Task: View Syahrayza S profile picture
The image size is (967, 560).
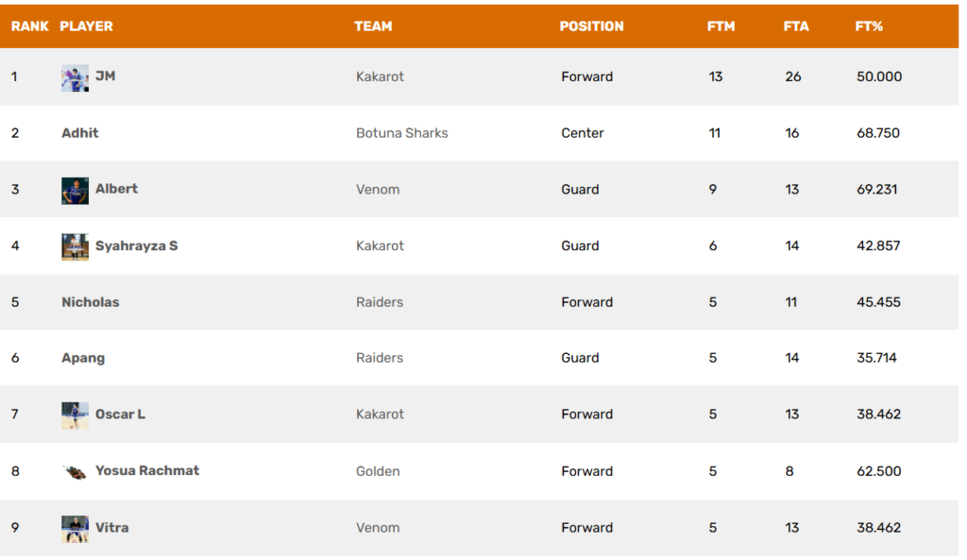Action: coord(75,247)
